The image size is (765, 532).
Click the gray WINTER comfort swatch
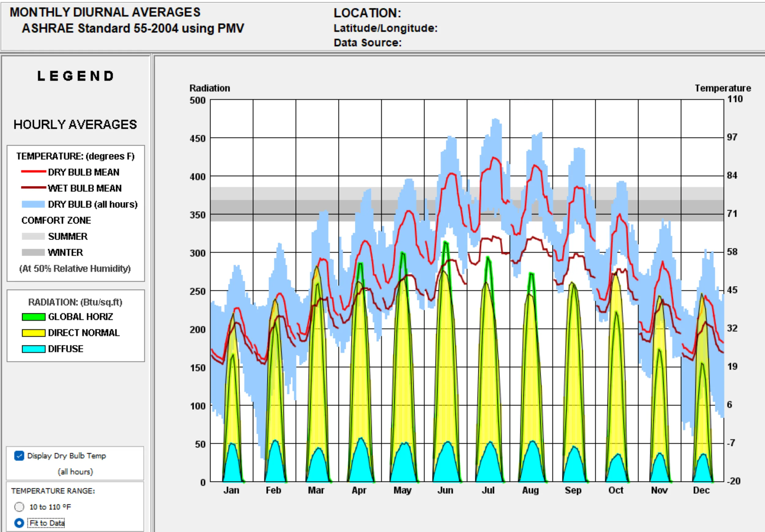(33, 252)
